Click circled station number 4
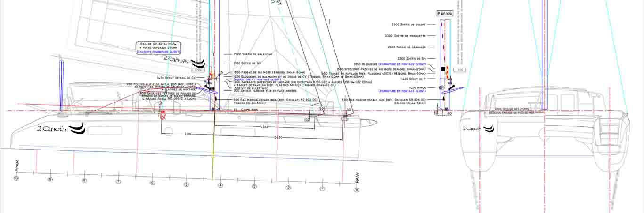The width and height of the screenshot is (644, 213). point(220,186)
